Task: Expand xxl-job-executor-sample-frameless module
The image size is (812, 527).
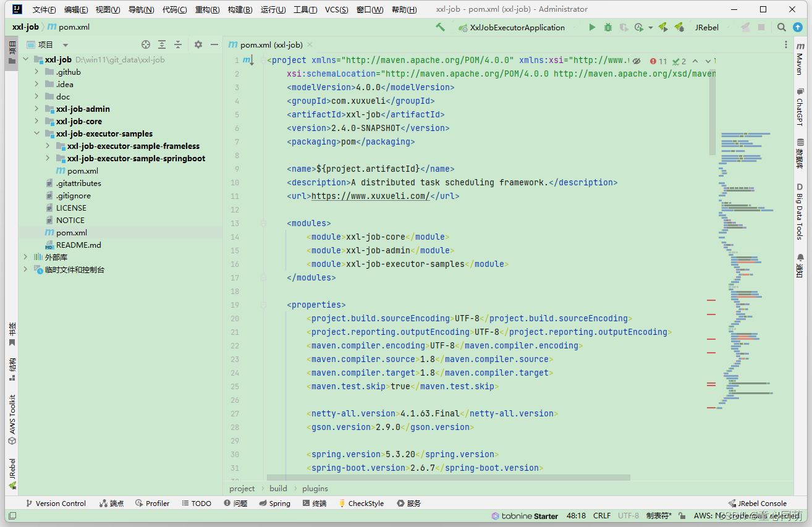Action: click(x=48, y=146)
